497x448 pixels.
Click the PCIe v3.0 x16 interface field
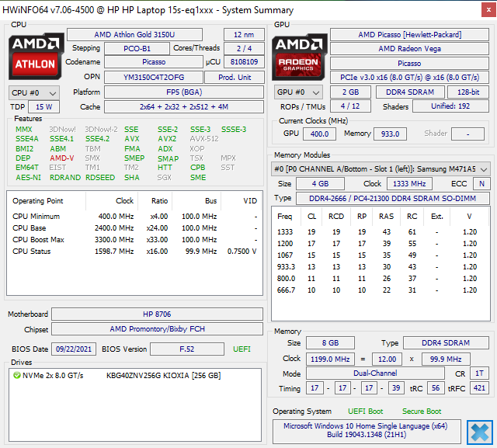tap(409, 78)
